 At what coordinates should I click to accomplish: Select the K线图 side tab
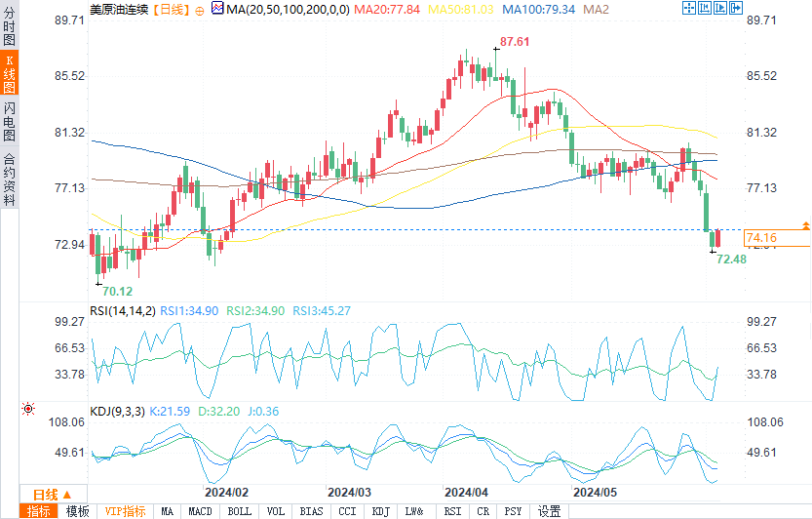tap(9, 72)
